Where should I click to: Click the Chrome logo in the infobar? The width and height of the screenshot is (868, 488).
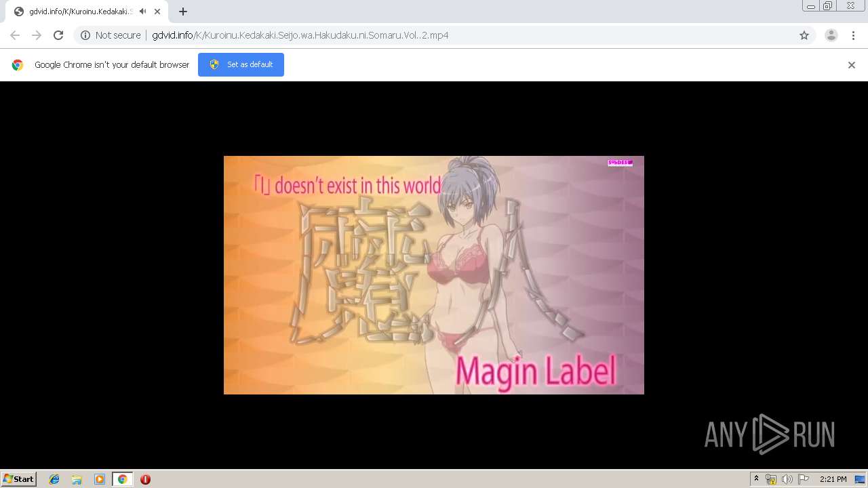18,65
